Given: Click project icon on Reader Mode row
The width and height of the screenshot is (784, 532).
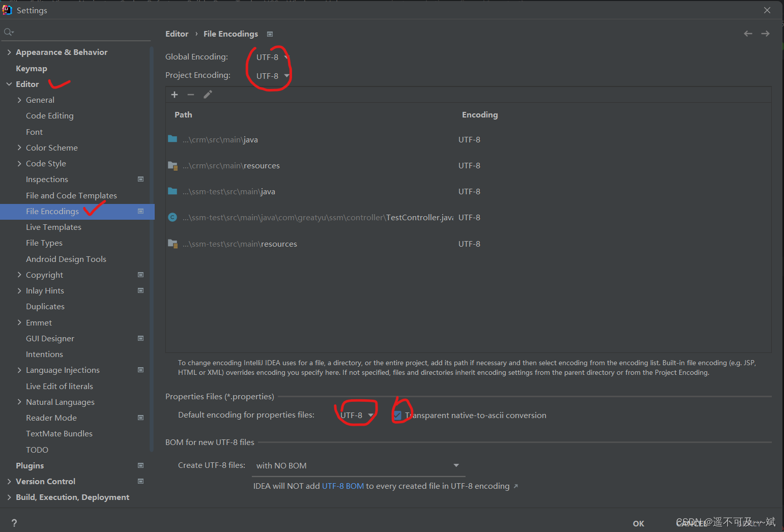Looking at the screenshot, I should point(141,418).
